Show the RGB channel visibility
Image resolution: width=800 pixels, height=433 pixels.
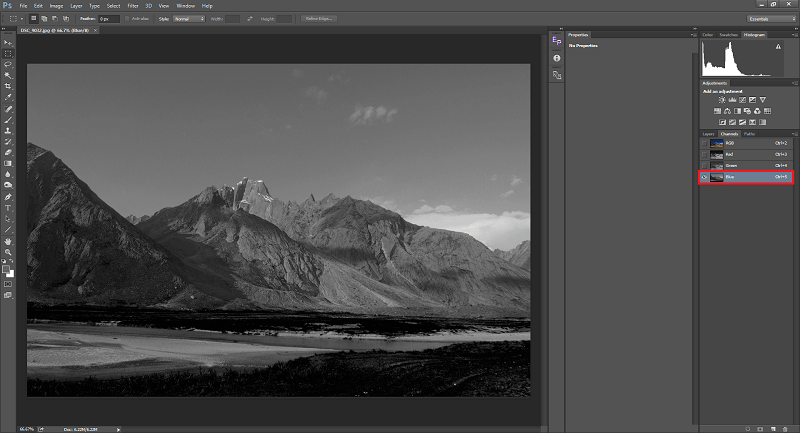pos(704,143)
